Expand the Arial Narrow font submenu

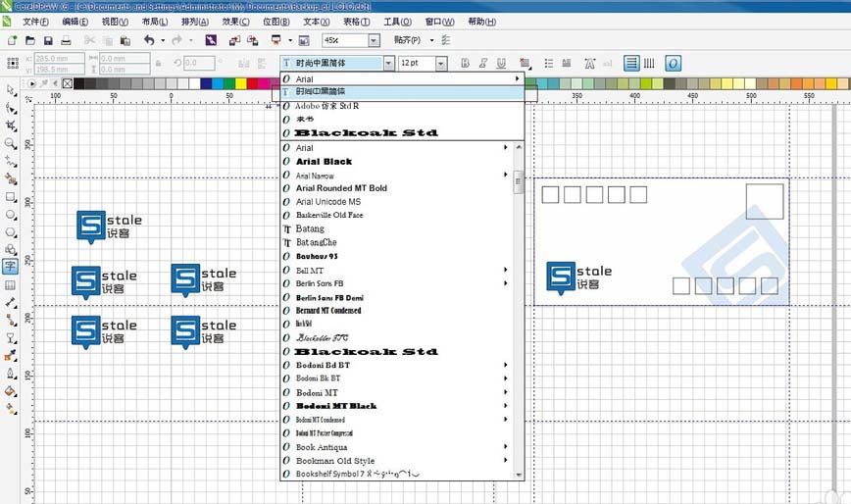pos(505,175)
